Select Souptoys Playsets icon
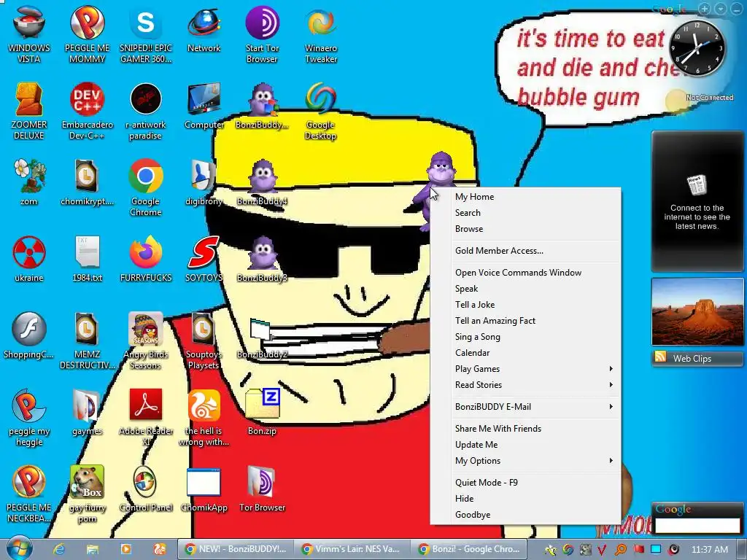 [204, 341]
